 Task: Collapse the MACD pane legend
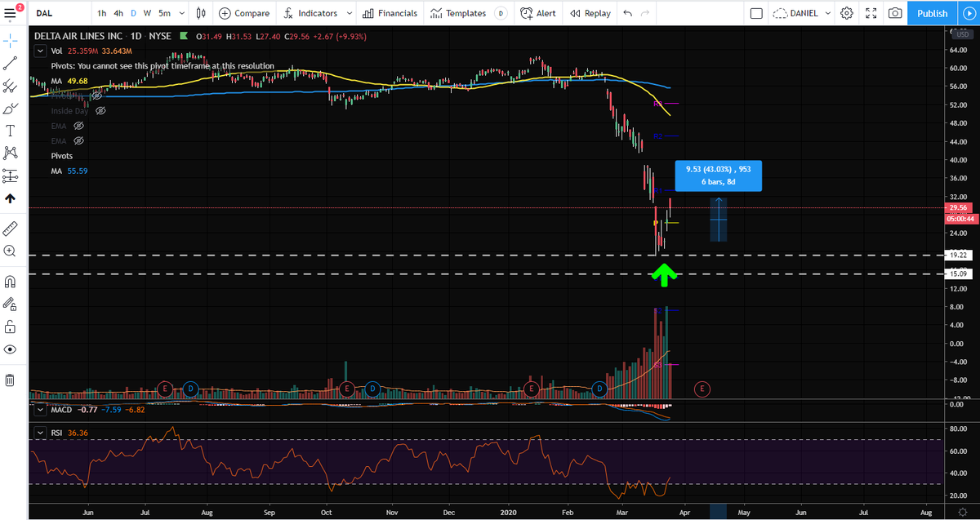[39, 409]
